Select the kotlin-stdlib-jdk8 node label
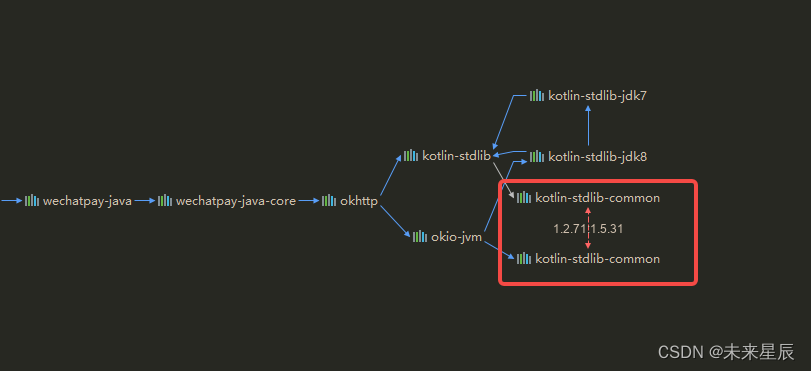Viewport: 811px width, 371px height. point(597,156)
